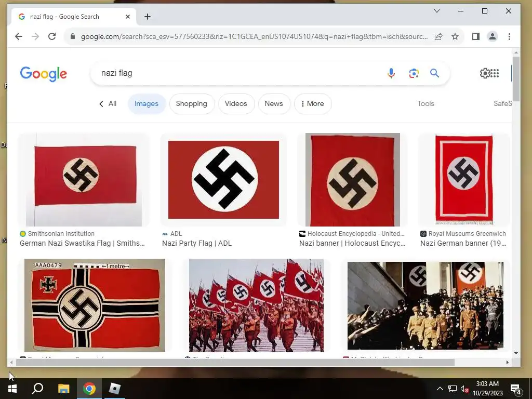Screen dimensions: 532x399
Task: Reload the current page
Action: tap(52, 36)
